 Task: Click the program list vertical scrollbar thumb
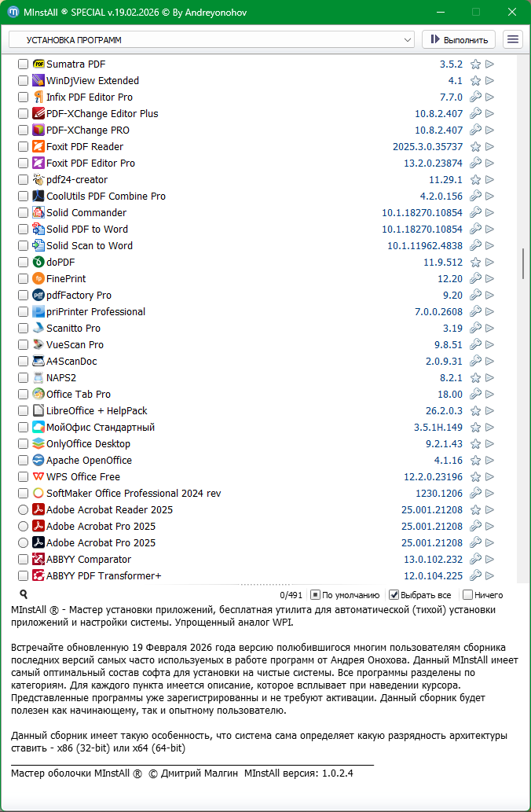click(523, 263)
